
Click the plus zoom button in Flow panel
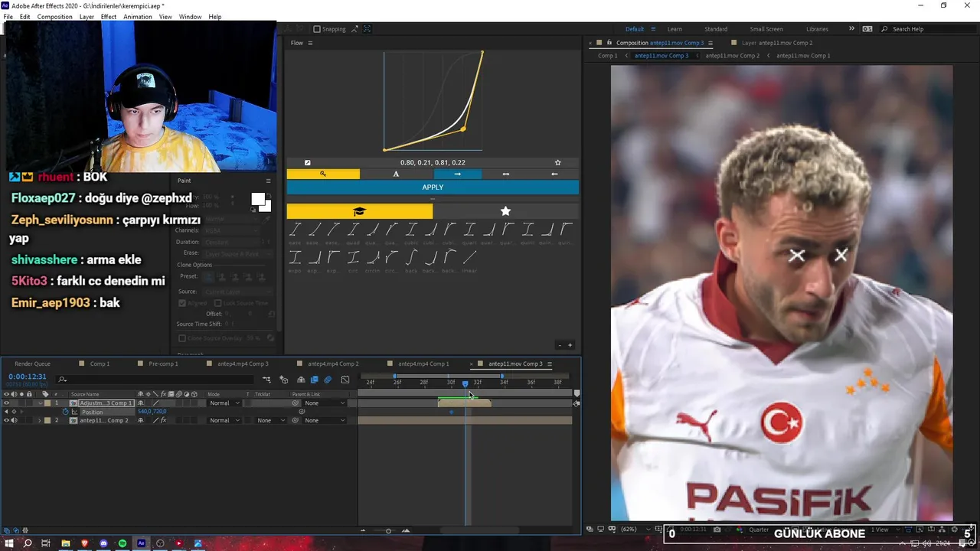570,345
